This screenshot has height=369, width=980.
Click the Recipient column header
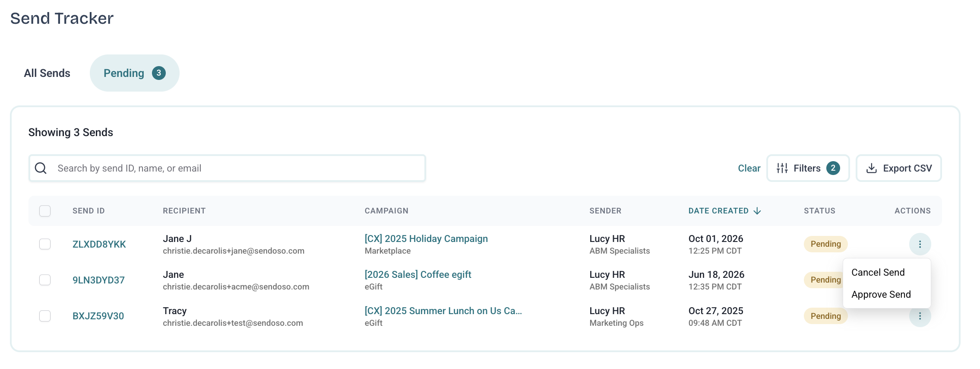click(x=184, y=211)
